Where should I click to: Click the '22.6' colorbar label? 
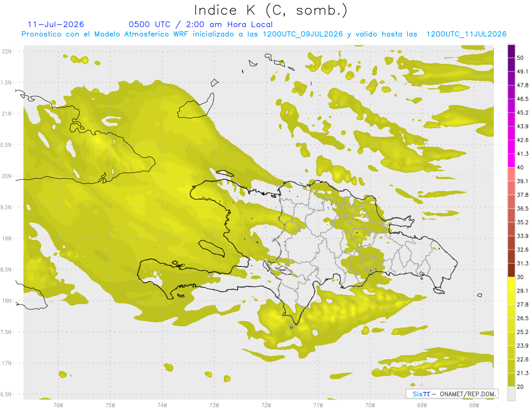[522, 359]
